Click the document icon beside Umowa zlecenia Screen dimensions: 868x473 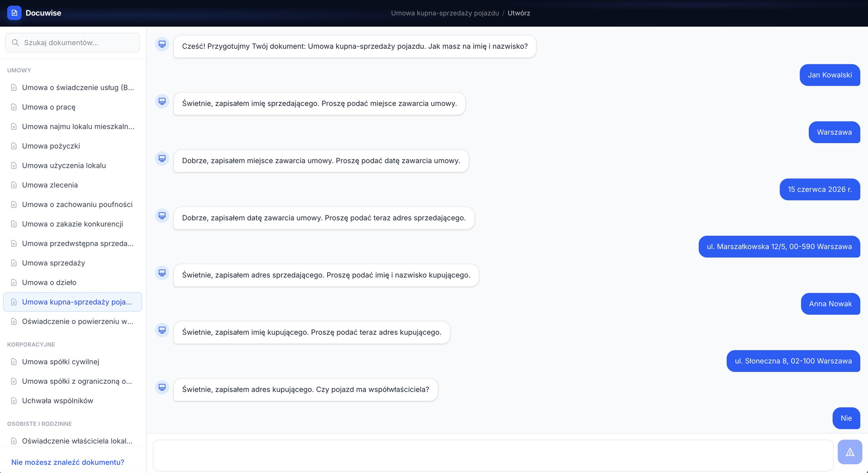[14, 185]
